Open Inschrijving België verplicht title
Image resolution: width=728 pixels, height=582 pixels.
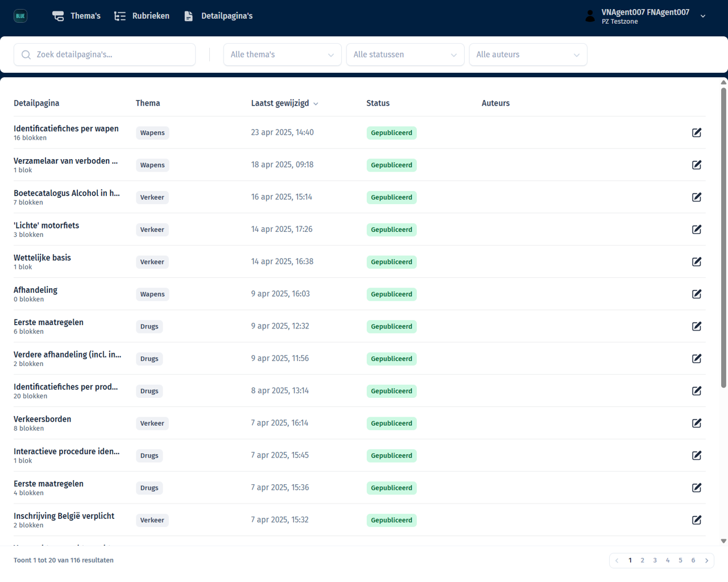pyautogui.click(x=64, y=516)
